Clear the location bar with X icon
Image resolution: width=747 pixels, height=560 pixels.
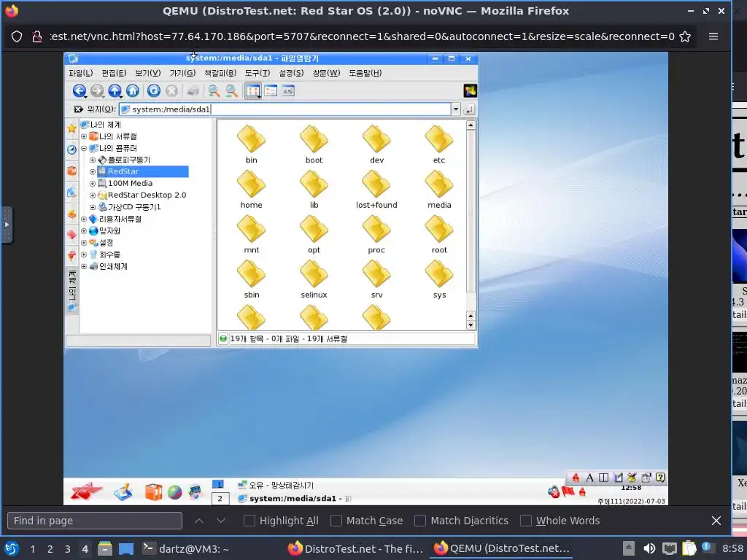coord(79,109)
